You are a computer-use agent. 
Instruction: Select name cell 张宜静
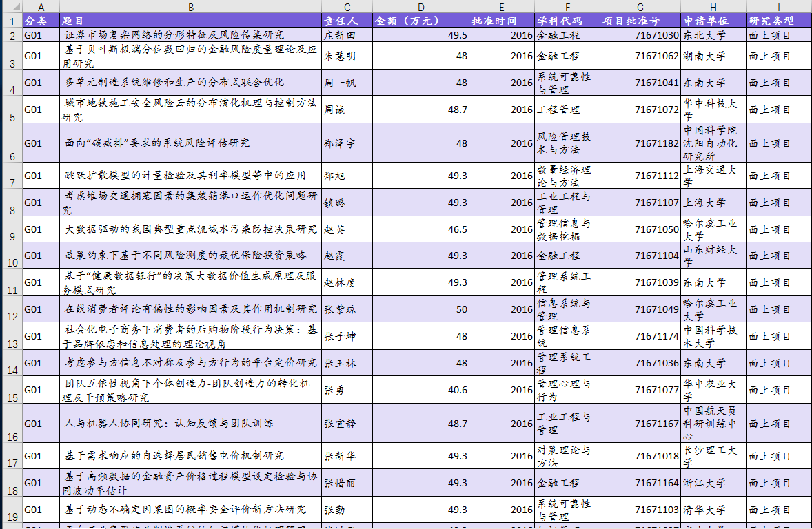click(x=347, y=424)
